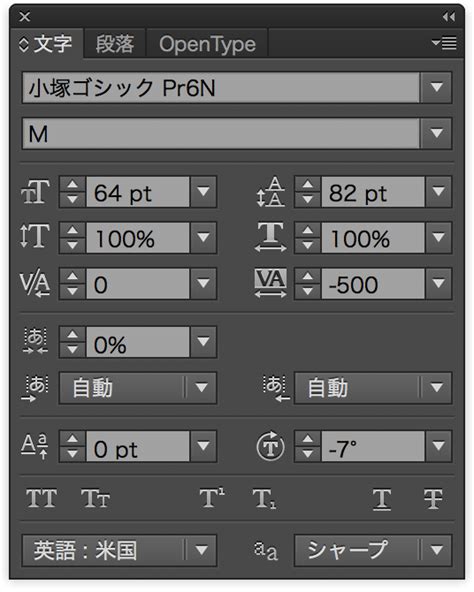Open the horizontal scale 100% dropdown
The height and width of the screenshot is (592, 474).
438,237
